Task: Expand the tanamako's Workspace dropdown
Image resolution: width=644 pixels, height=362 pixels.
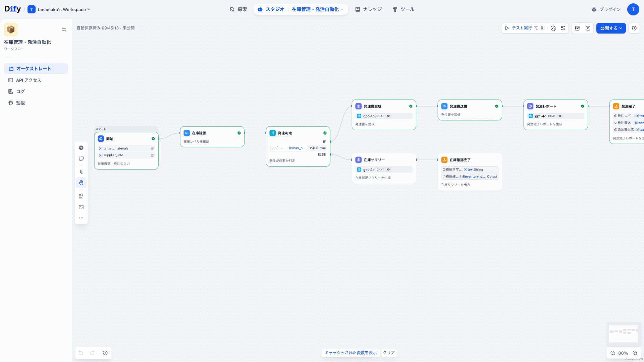Action: (59, 9)
